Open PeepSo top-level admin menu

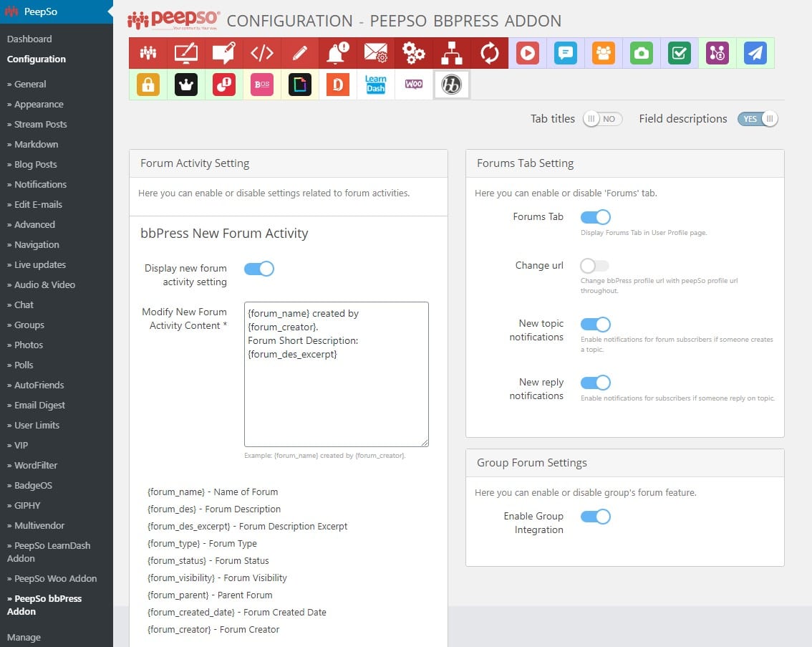click(57, 11)
